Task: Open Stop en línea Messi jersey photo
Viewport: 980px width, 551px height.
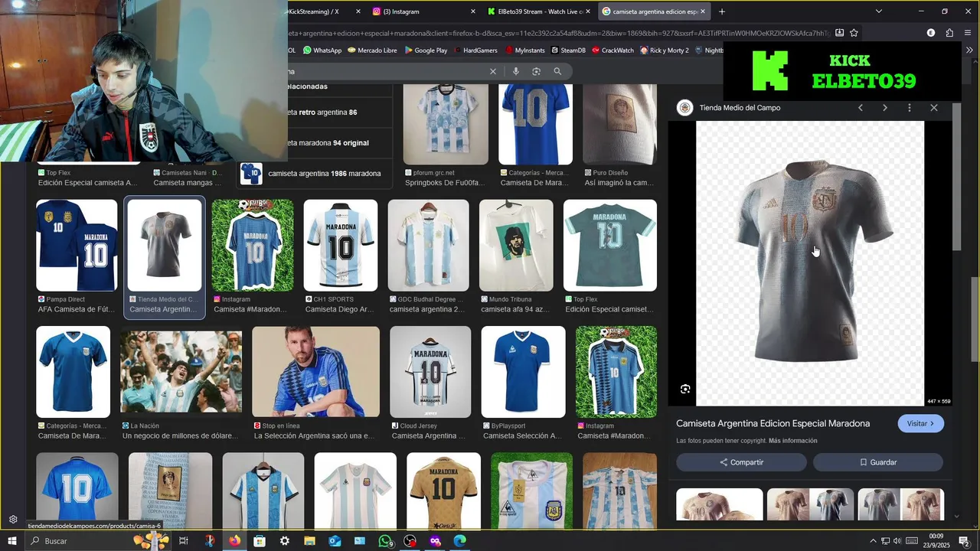Action: tap(315, 372)
